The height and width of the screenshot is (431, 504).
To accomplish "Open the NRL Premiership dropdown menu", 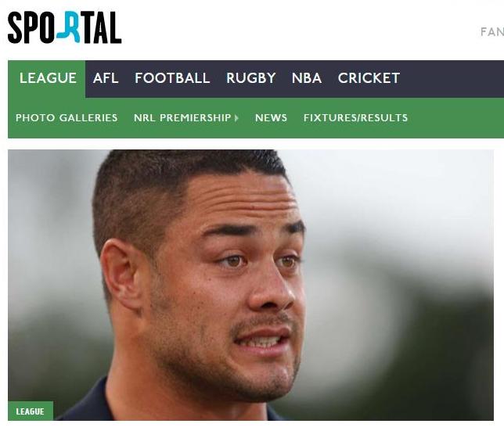I will click(182, 118).
